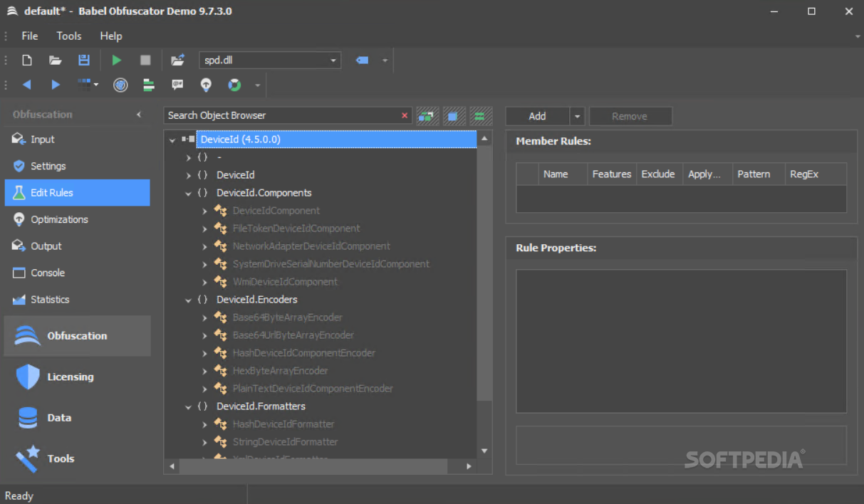Click the open output folder icon beside spd.dll

[178, 61]
